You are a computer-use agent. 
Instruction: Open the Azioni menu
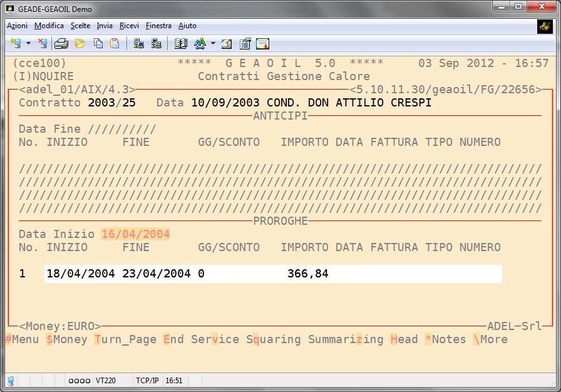coord(17,26)
